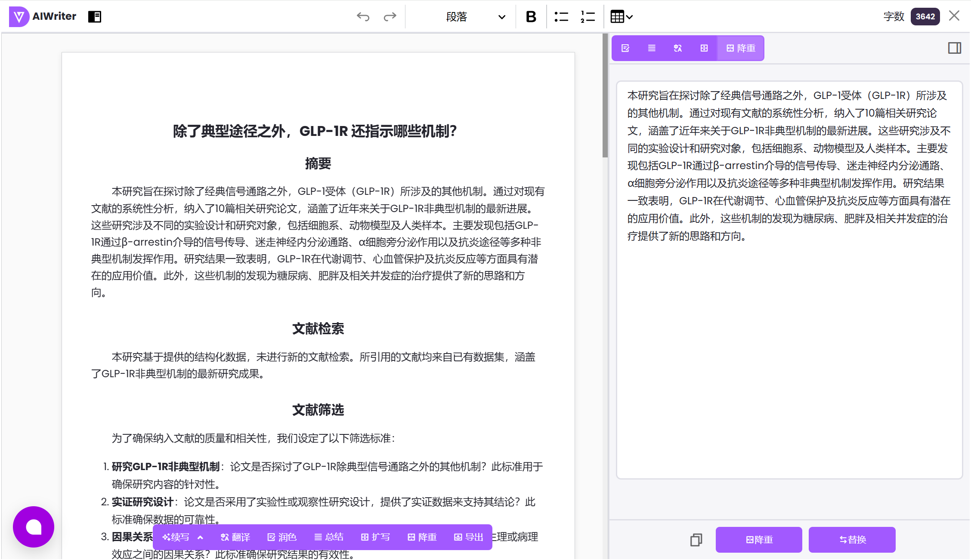Expand the table insert dropdown

[622, 17]
